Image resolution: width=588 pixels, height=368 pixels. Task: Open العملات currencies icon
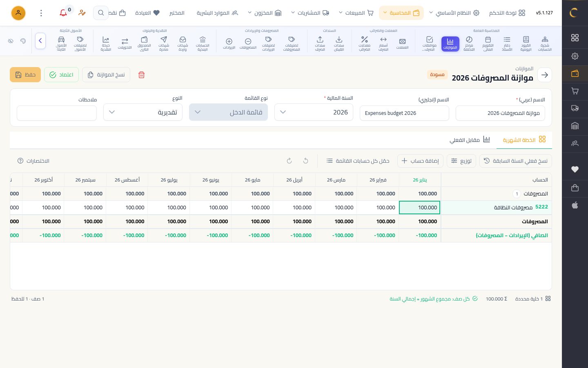(402, 44)
